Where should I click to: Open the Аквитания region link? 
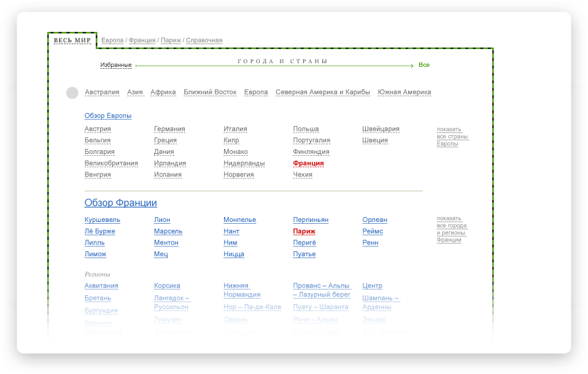[101, 286]
